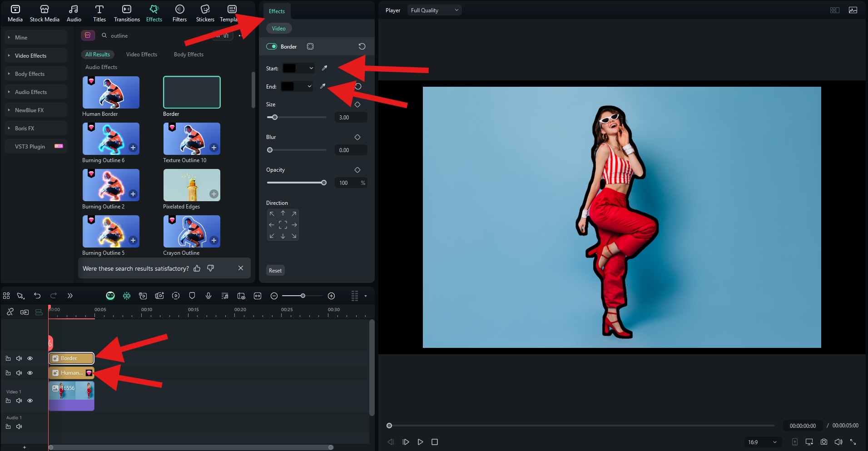Open timeline track layout dropdown arrow
This screenshot has height=451, width=868.
click(366, 296)
